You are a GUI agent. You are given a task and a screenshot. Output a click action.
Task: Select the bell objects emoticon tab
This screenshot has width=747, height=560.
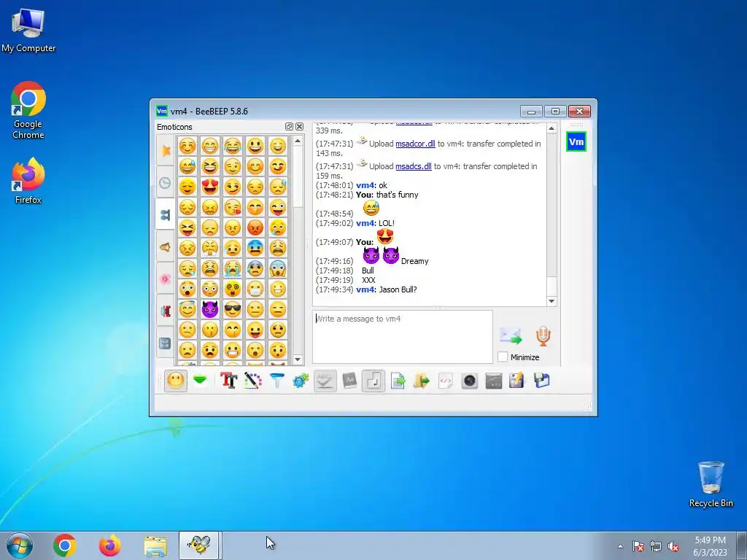tap(166, 247)
